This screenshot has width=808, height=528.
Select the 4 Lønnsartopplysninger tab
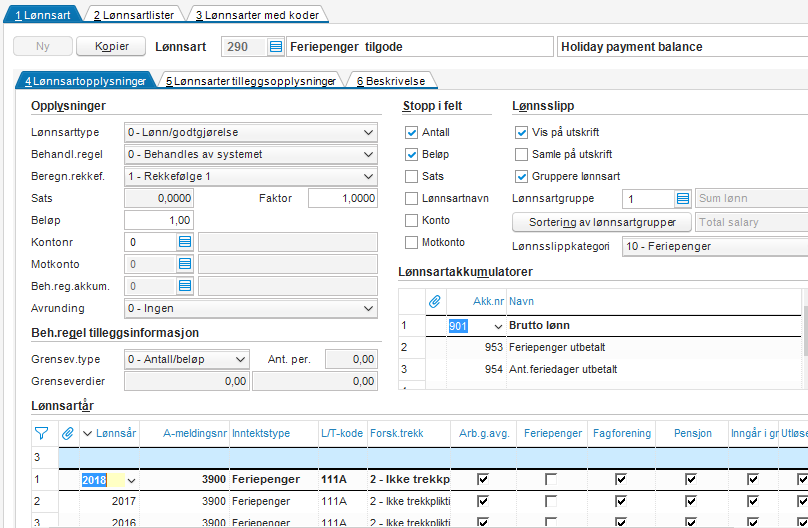86,81
